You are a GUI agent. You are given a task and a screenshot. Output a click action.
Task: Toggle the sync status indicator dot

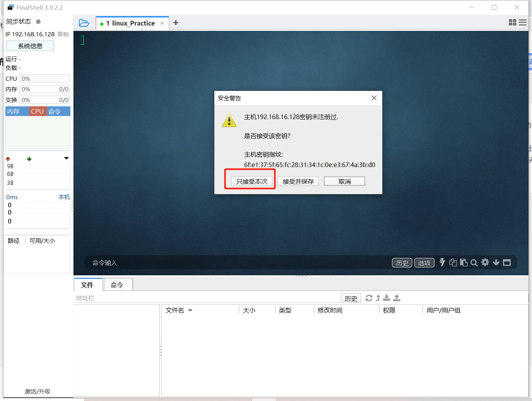[x=38, y=22]
